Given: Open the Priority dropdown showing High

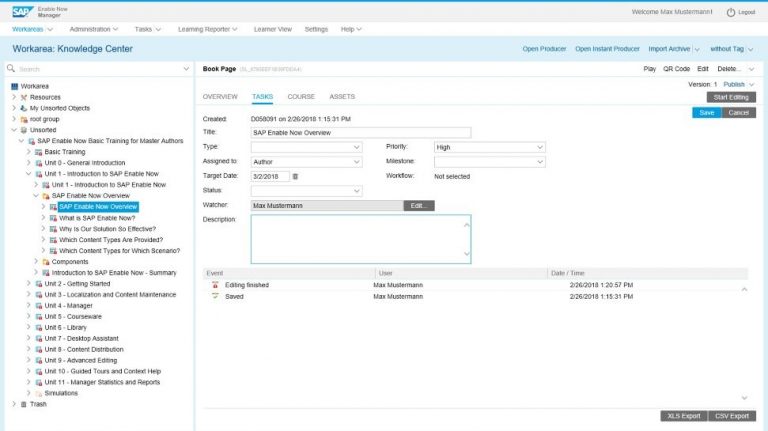Looking at the screenshot, I should coord(489,147).
